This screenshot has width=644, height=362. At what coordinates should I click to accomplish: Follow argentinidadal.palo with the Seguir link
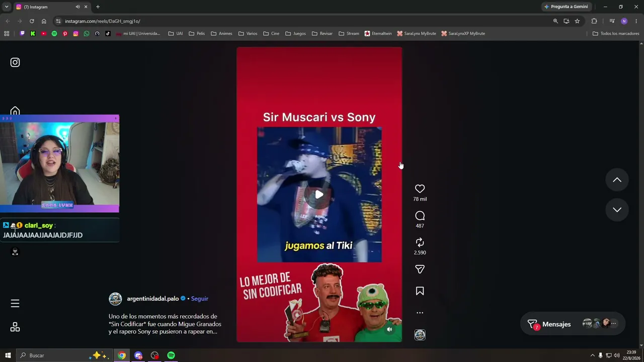199,299
